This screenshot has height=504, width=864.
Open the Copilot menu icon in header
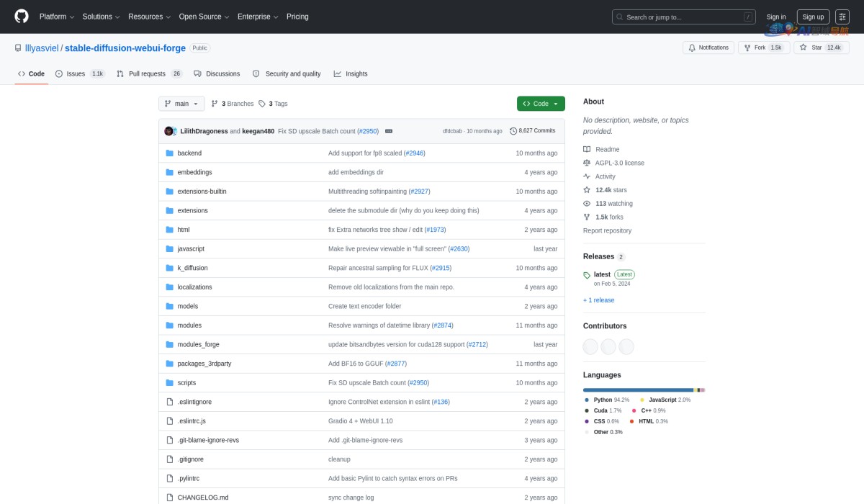[842, 17]
